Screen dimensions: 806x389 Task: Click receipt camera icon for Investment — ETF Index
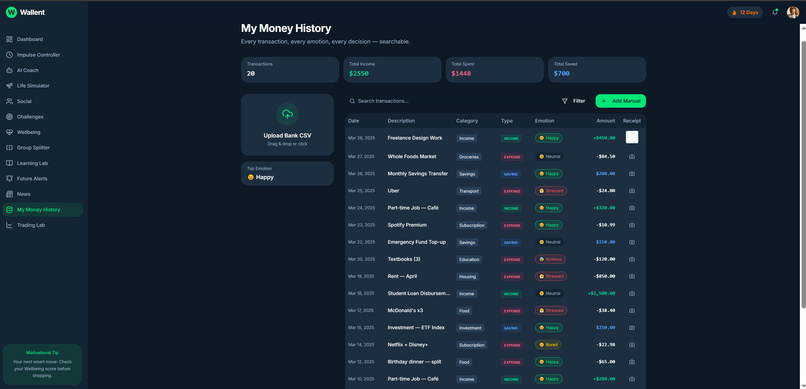[x=632, y=327]
